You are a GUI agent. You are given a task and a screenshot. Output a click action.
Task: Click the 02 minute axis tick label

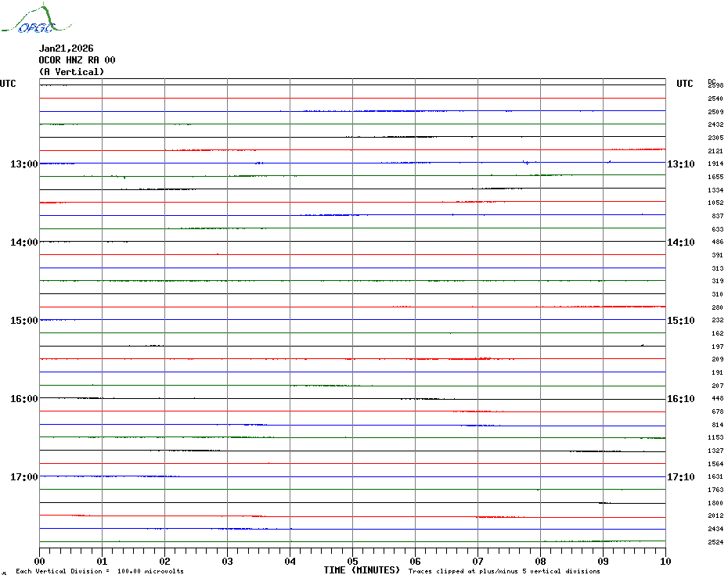tap(165, 561)
